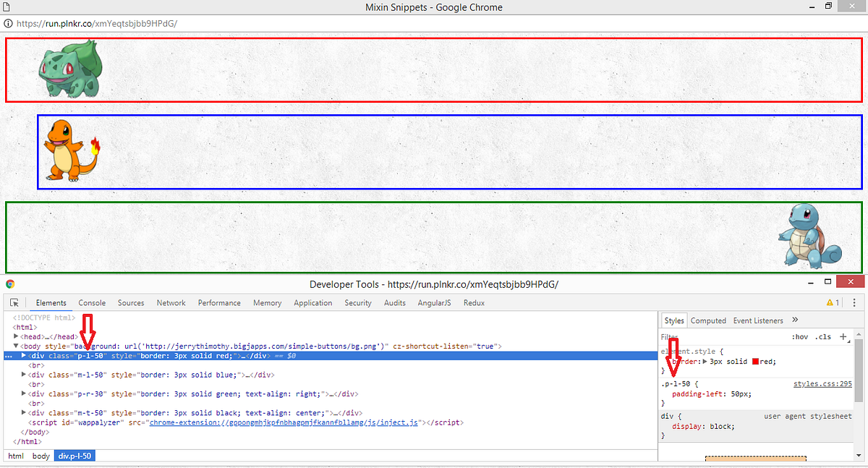Collapse the body element node
This screenshot has width=868, height=468.
pyautogui.click(x=16, y=346)
